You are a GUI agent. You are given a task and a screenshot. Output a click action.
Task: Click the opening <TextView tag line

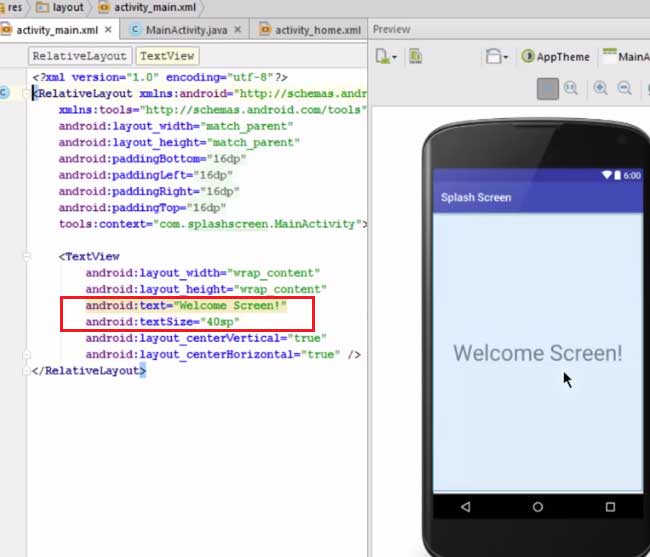click(x=89, y=257)
